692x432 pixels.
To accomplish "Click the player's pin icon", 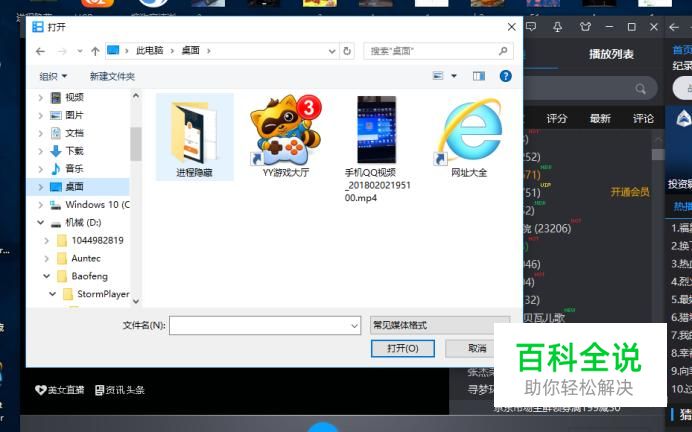I will (x=557, y=27).
